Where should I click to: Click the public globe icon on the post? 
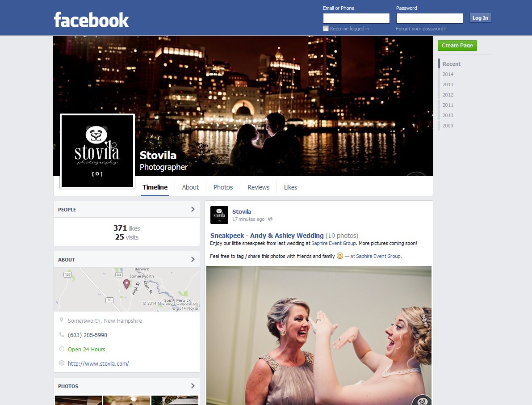270,219
